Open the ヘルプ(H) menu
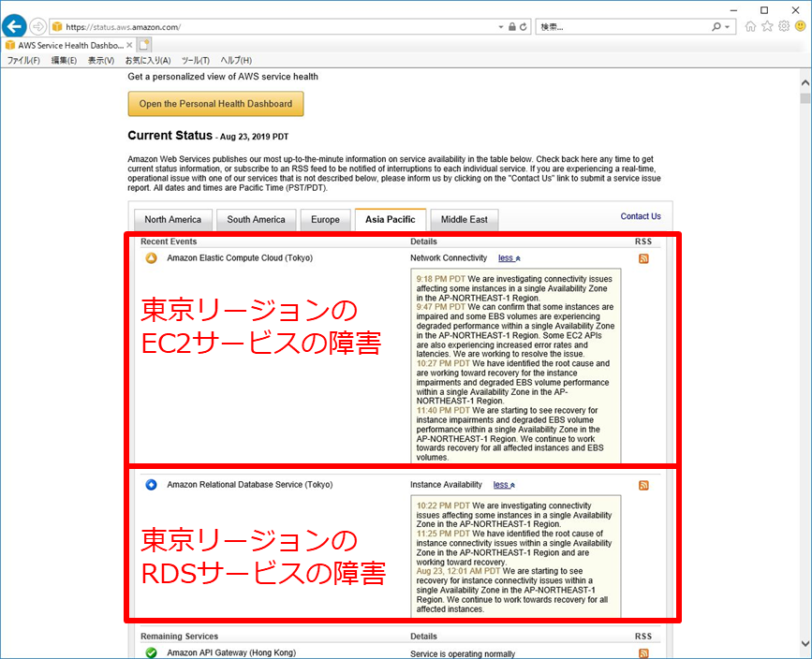 (236, 61)
